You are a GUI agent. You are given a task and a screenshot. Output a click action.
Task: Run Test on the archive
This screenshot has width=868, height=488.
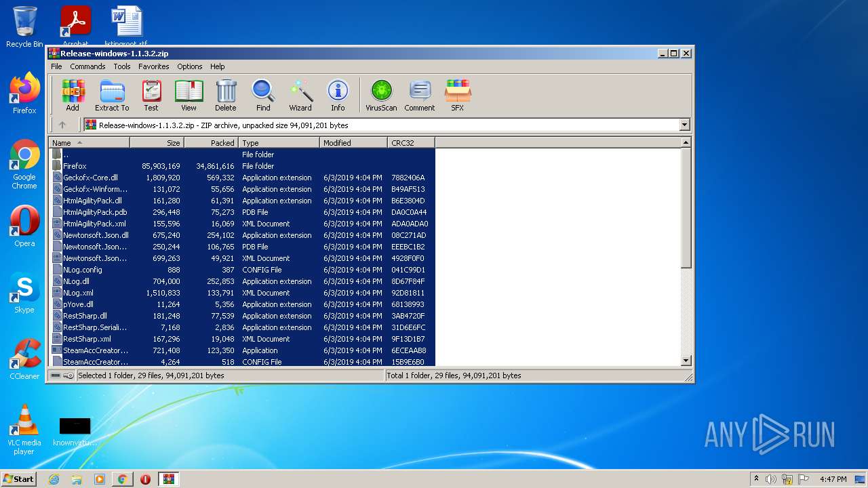151,95
